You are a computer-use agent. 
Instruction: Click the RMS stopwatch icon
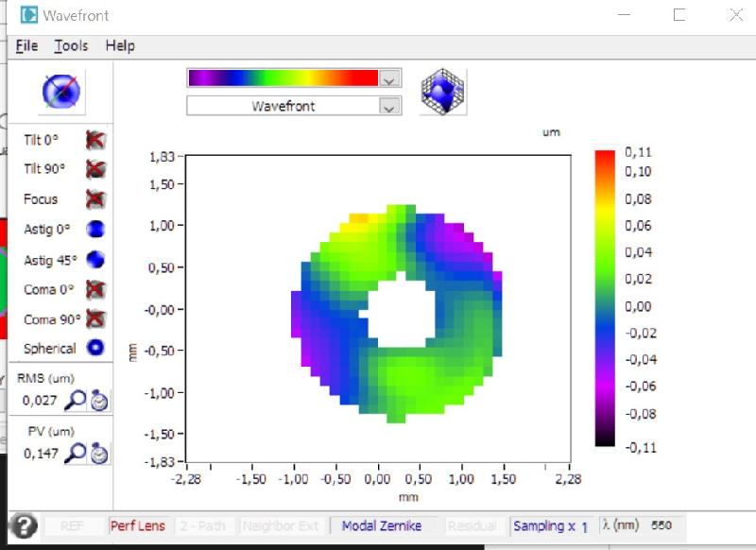99,400
